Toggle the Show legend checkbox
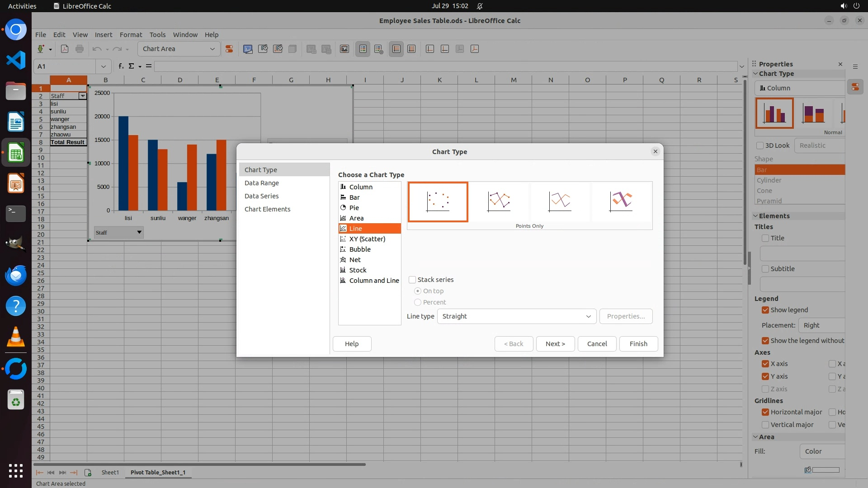868x488 pixels. [765, 310]
